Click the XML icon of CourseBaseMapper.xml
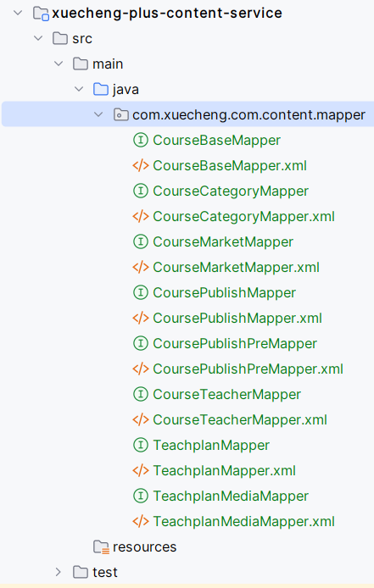 point(141,166)
